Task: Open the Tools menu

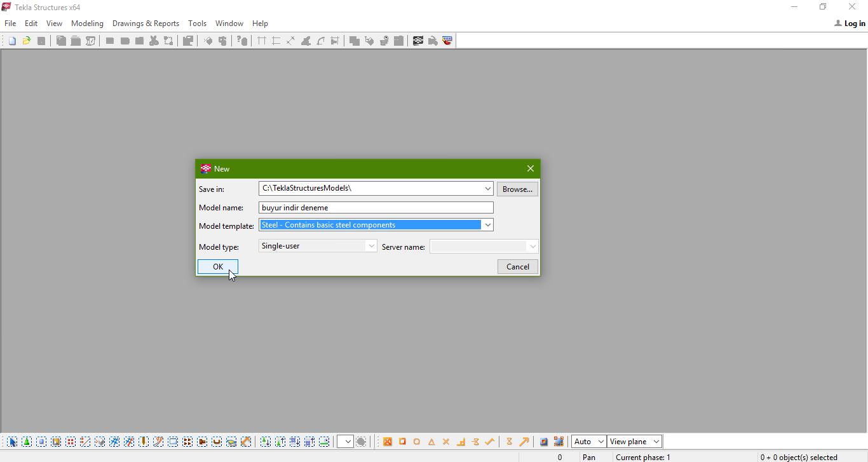Action: click(x=197, y=24)
